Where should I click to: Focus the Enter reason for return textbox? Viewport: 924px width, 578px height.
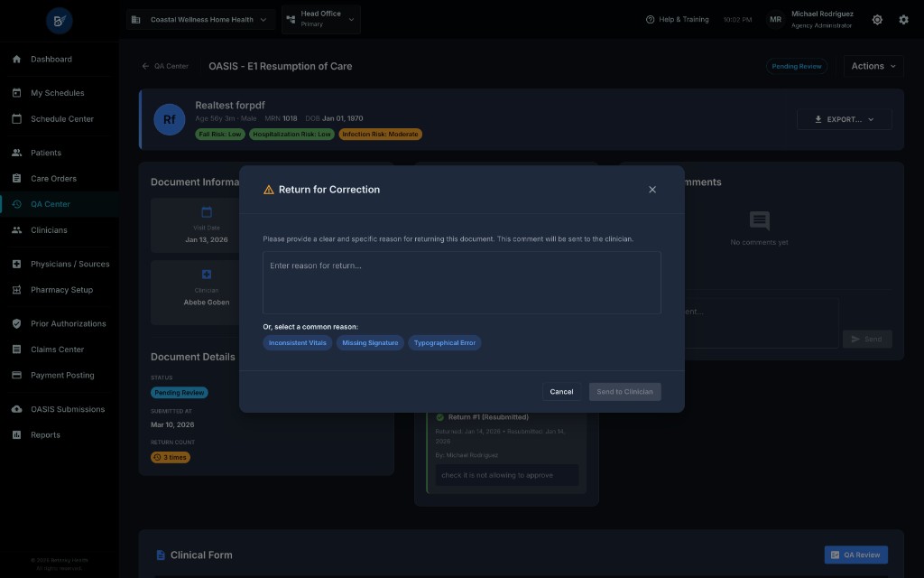click(461, 283)
